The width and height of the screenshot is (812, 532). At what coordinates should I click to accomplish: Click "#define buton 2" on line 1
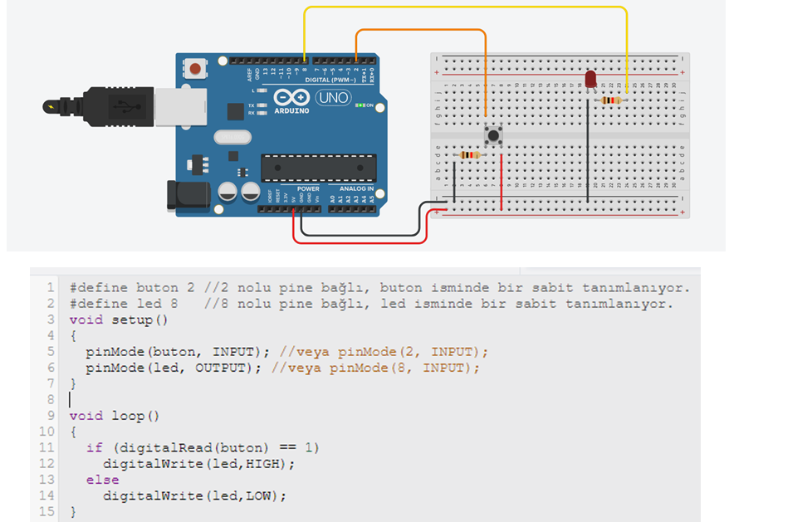coord(132,288)
